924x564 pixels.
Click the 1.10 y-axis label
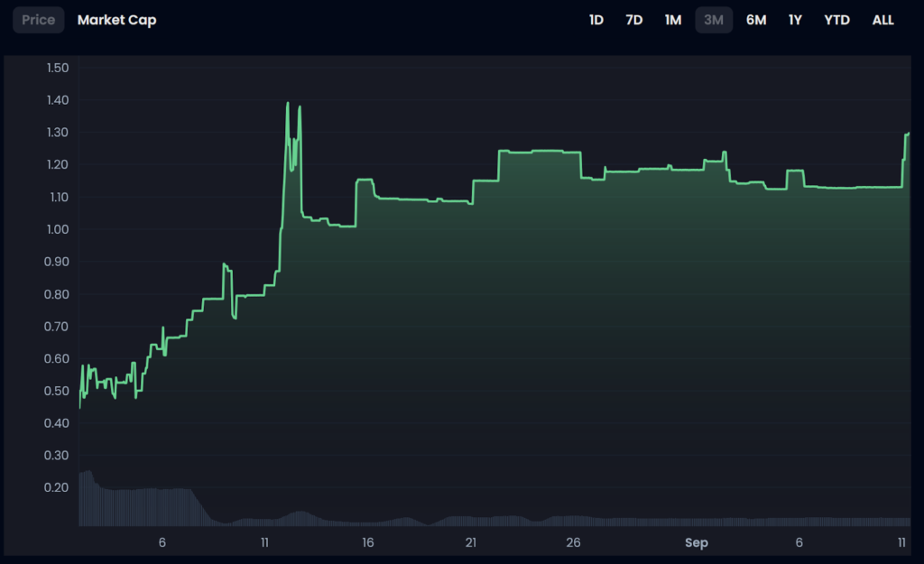click(59, 197)
